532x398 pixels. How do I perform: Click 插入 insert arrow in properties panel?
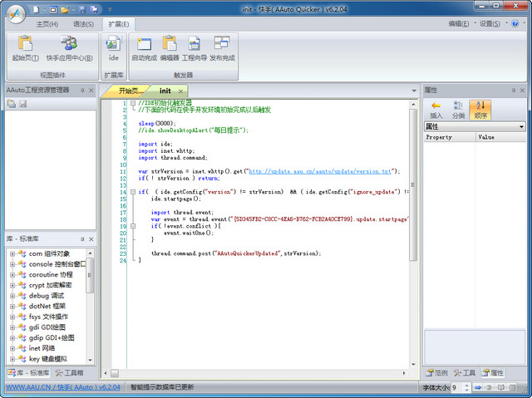click(436, 110)
